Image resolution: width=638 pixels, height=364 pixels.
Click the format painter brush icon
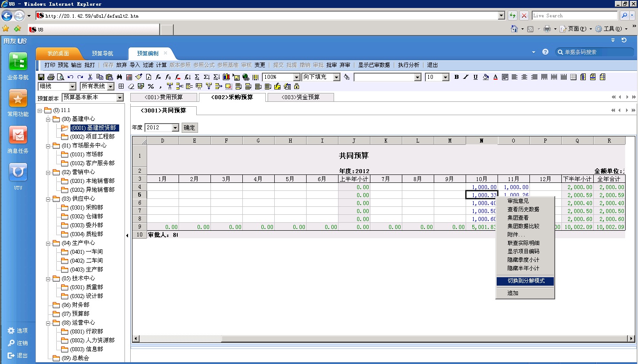coord(139,77)
